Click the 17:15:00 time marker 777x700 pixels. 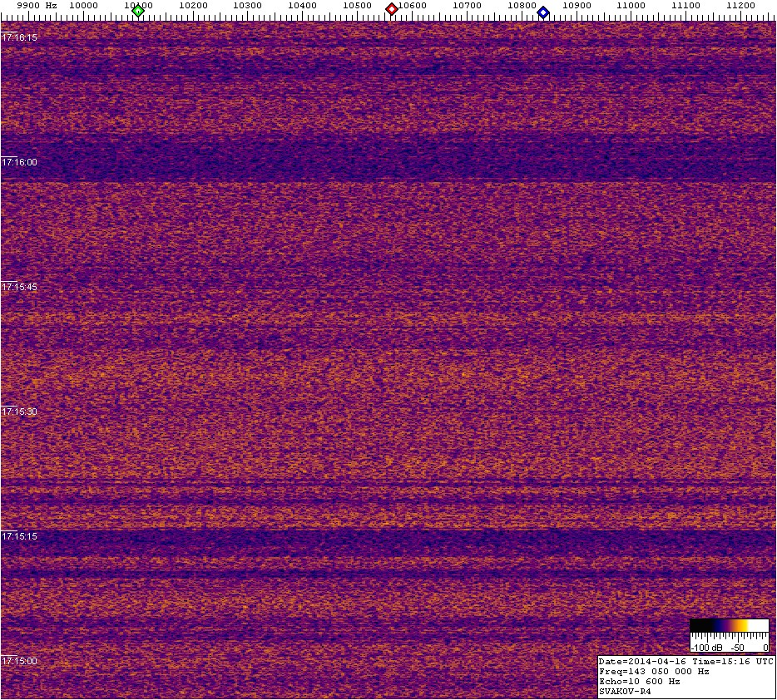click(x=19, y=661)
